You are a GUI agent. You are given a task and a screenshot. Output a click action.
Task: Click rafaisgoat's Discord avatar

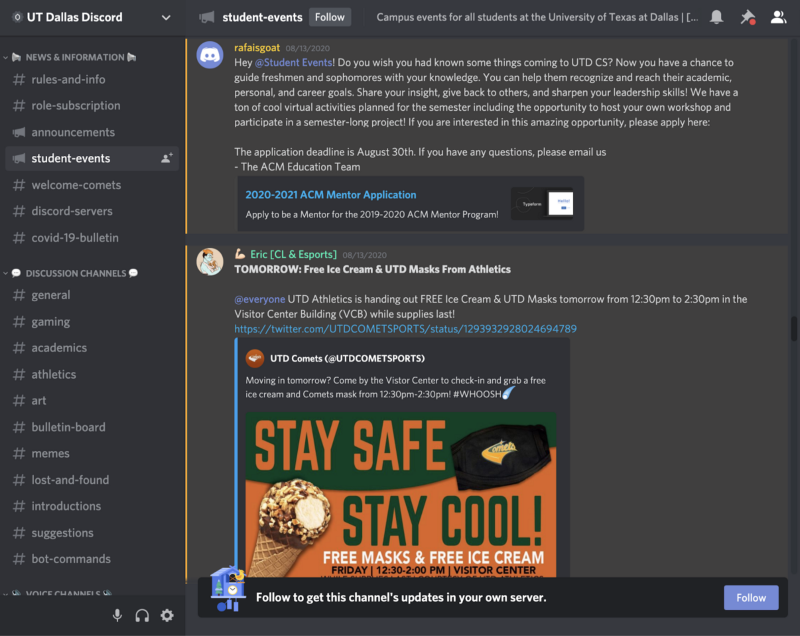click(210, 55)
